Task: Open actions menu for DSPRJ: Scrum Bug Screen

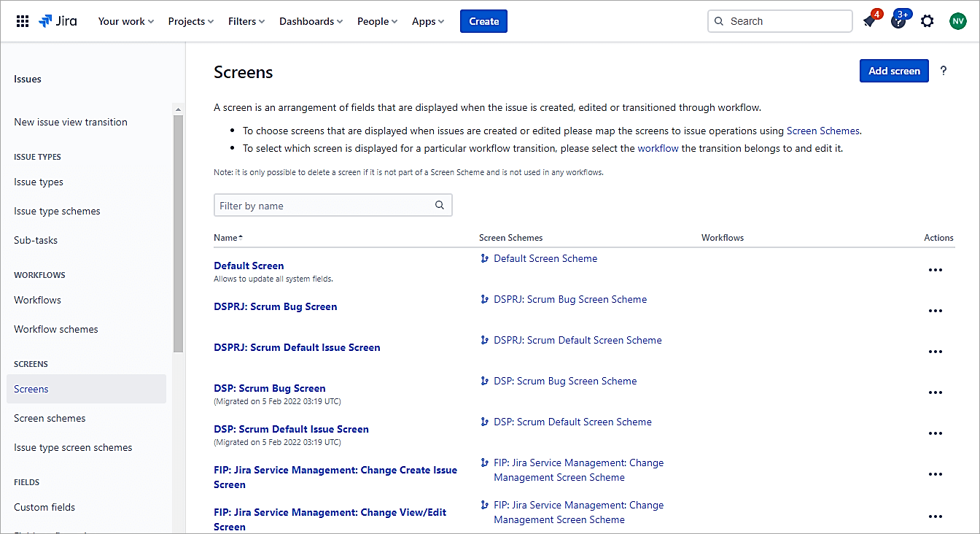Action: [x=935, y=311]
